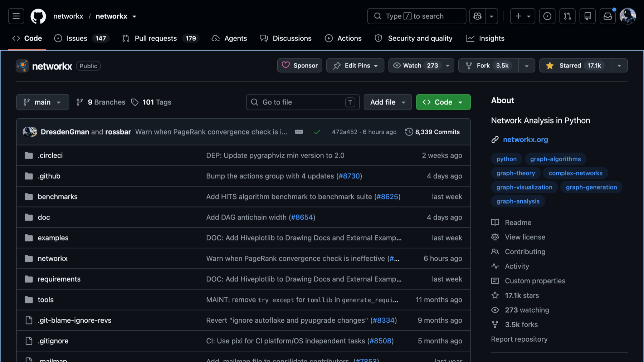644x362 pixels.
Task: Go to GitHub homepage via Octocat logo
Action: tap(38, 16)
